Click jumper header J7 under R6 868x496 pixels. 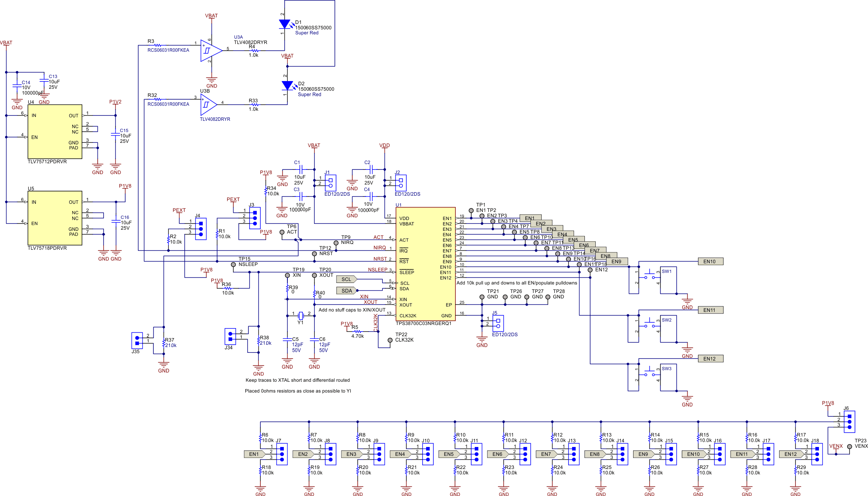point(282,454)
